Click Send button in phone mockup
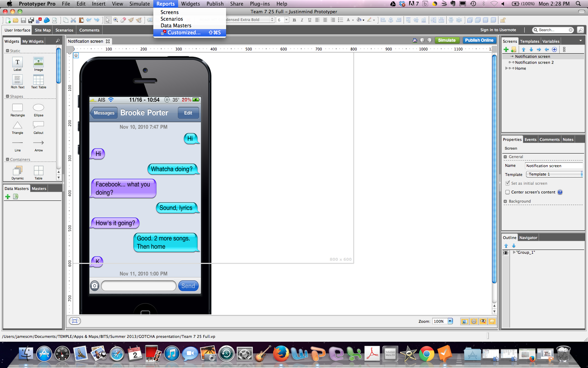 (188, 286)
